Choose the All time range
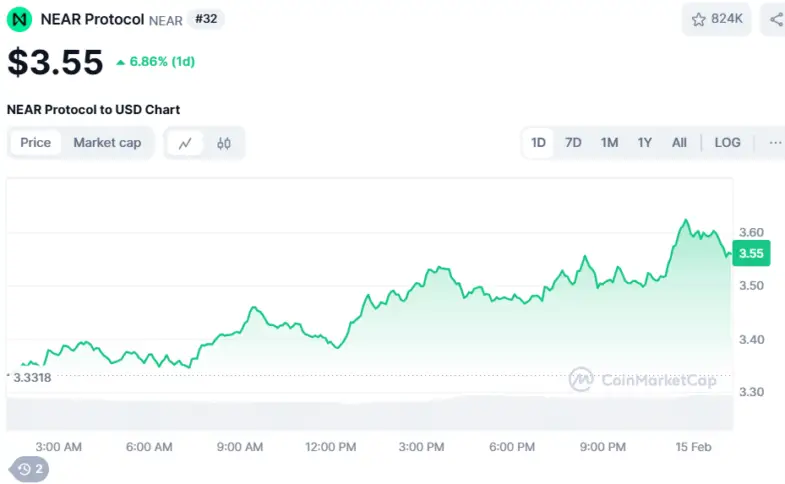This screenshot has width=785, height=484. pos(679,143)
